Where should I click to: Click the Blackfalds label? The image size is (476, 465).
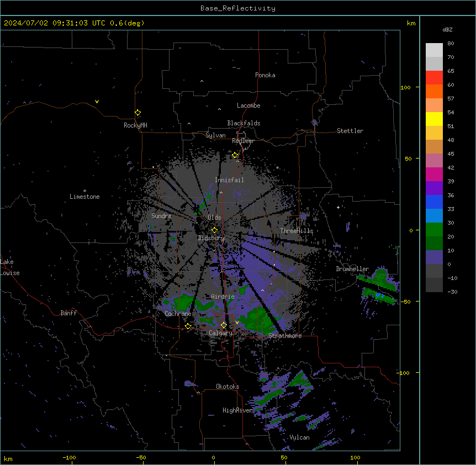(244, 123)
